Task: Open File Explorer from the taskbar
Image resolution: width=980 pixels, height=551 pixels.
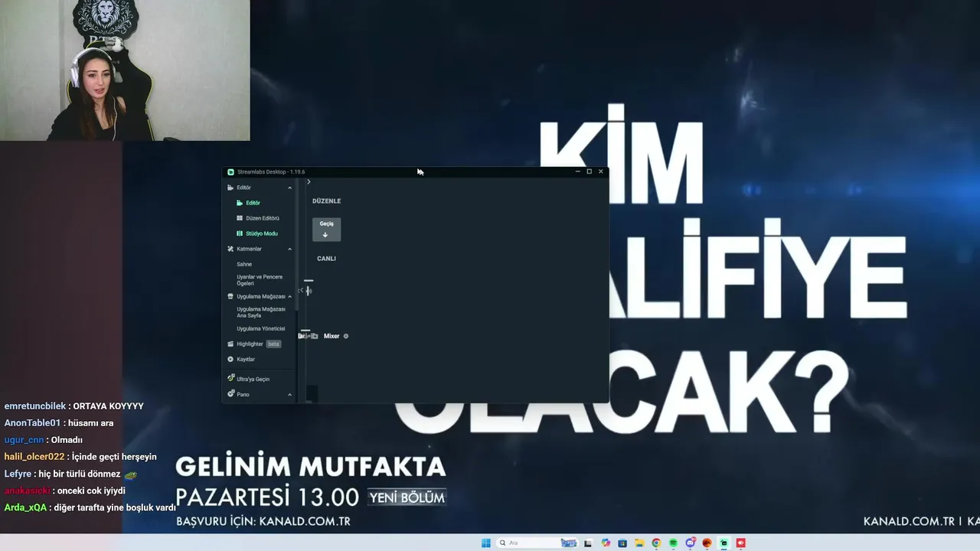Action: pyautogui.click(x=639, y=543)
